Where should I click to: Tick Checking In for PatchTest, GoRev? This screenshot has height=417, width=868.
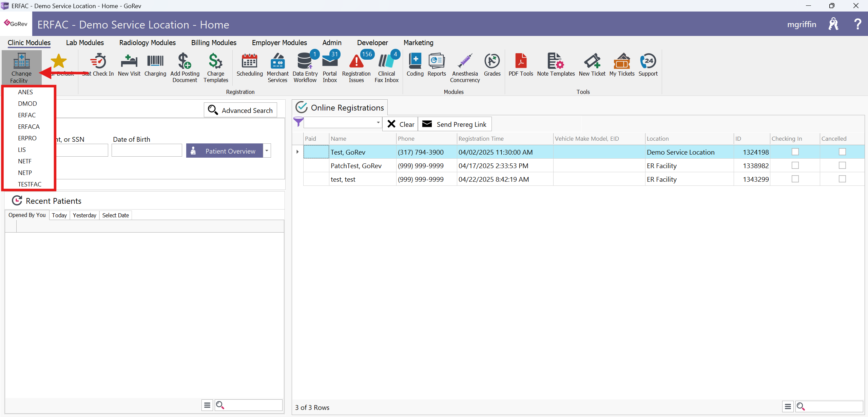795,165
